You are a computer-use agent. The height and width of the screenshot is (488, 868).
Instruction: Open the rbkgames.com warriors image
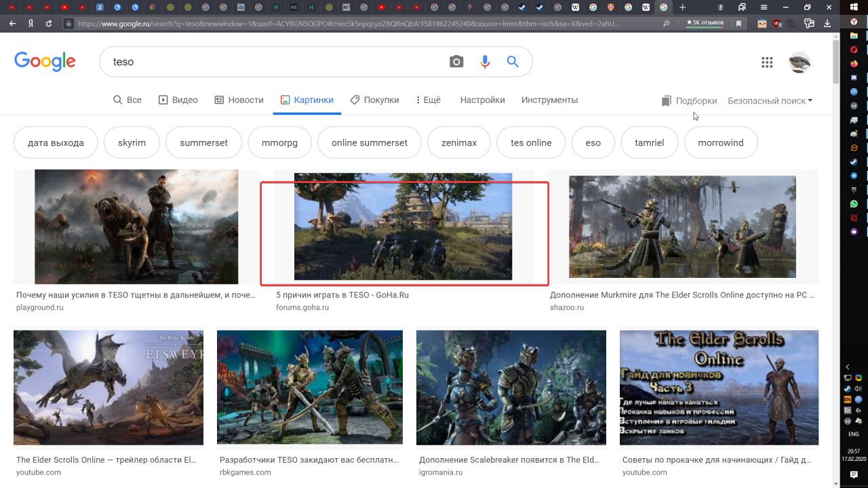click(310, 387)
